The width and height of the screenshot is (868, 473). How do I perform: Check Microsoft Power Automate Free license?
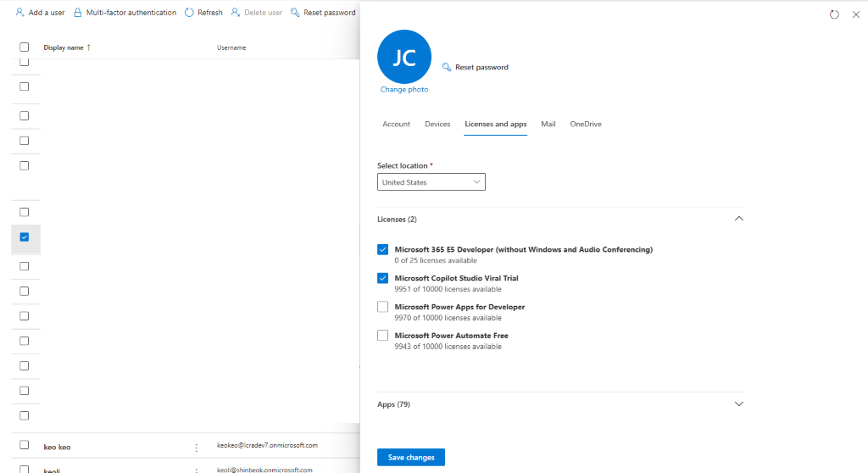[382, 336]
